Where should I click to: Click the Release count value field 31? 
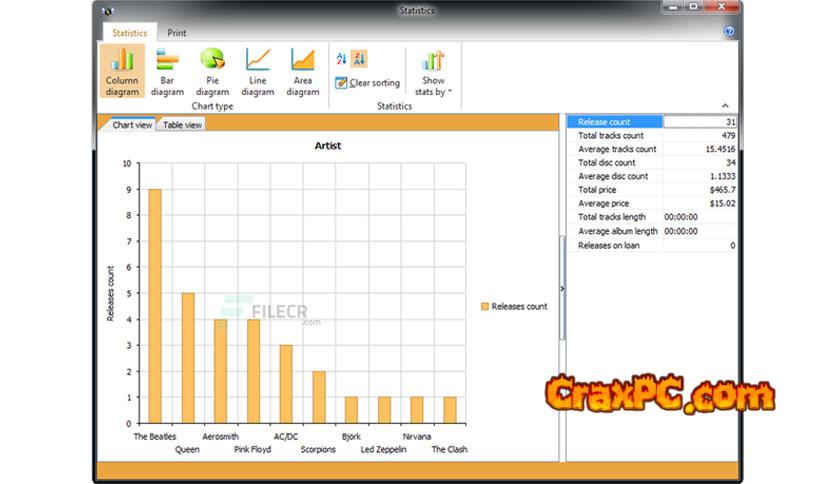[700, 122]
